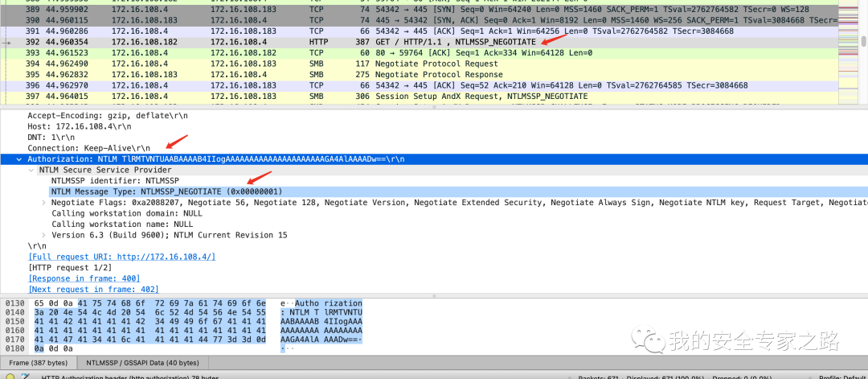Screen dimensions: 868x379
Task: Click ASCII text ': NTLM T lRMTVNTU' in bytes pane
Action: click(x=321, y=313)
